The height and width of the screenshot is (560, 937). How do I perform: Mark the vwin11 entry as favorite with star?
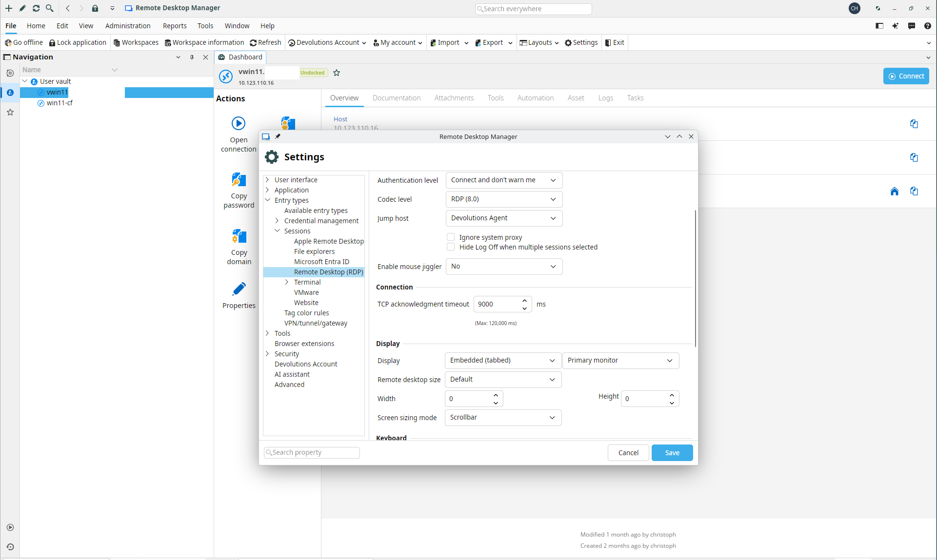(x=337, y=73)
